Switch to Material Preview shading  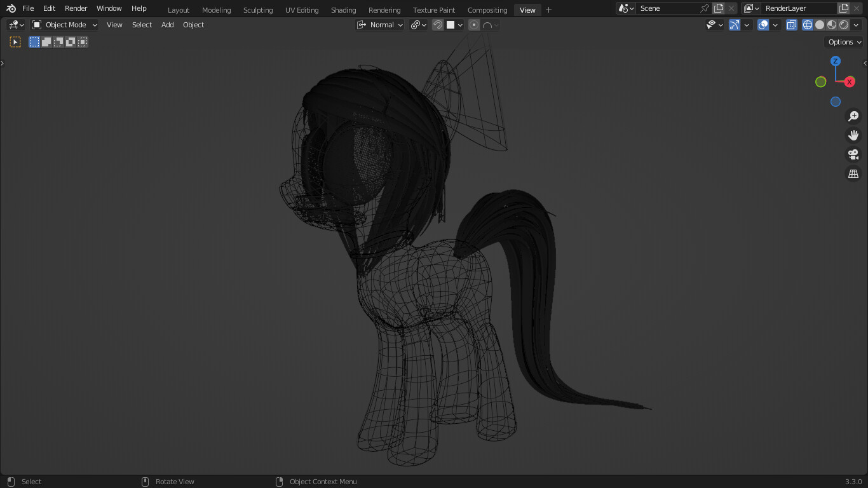click(x=832, y=25)
